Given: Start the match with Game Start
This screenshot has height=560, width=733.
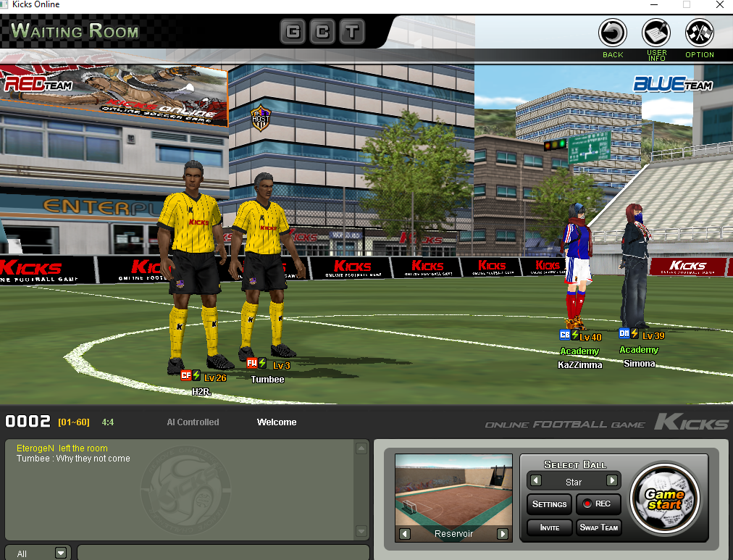Looking at the screenshot, I should (664, 498).
